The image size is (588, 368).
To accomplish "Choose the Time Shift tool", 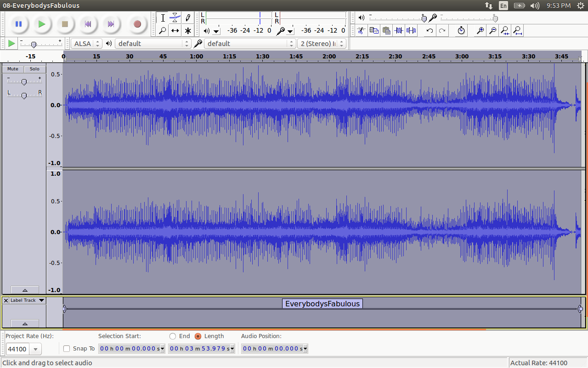I will [175, 31].
